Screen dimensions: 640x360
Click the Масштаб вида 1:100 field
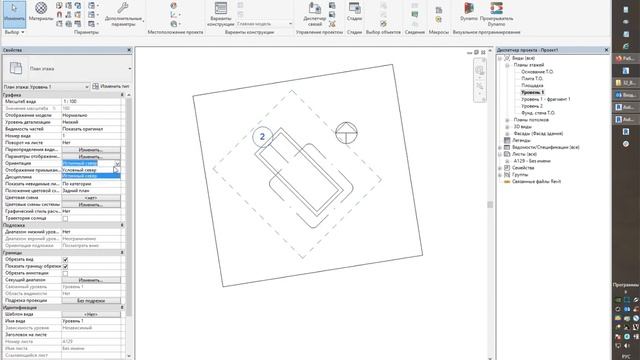91,101
